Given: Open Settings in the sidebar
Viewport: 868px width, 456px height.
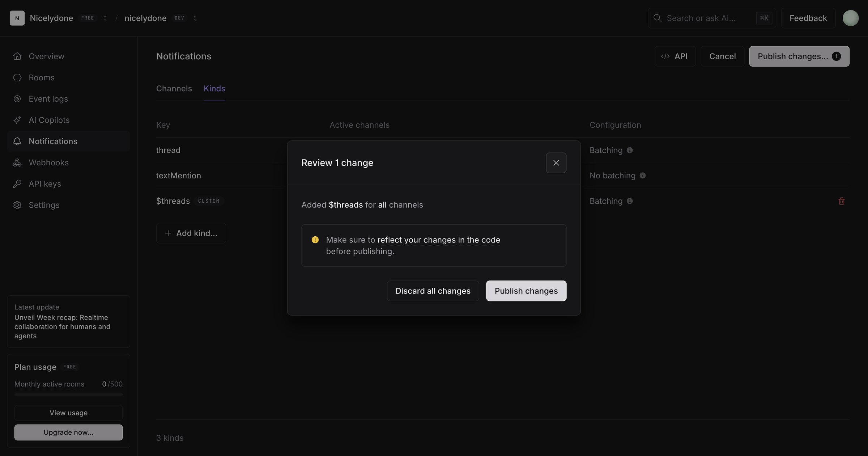Looking at the screenshot, I should pyautogui.click(x=68, y=205).
